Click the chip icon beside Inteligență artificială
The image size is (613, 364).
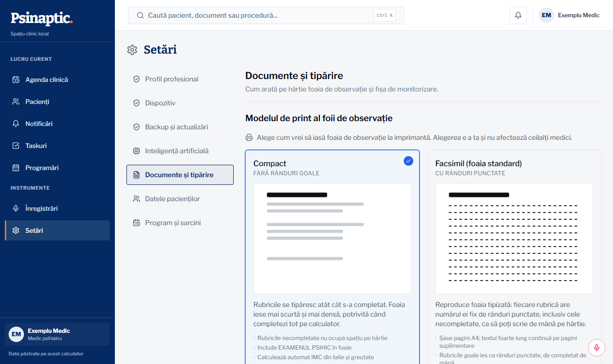click(x=136, y=151)
